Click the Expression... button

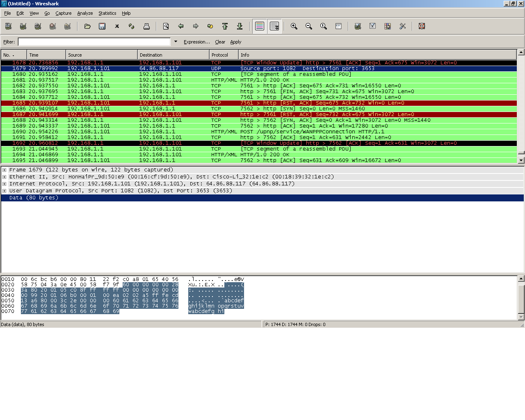coord(197,41)
